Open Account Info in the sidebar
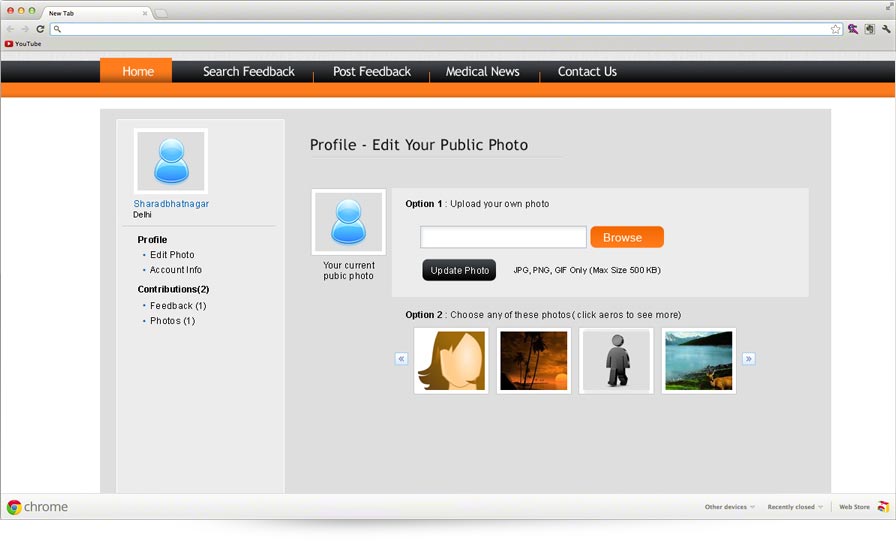Screen dimensions: 896x550 [176, 270]
